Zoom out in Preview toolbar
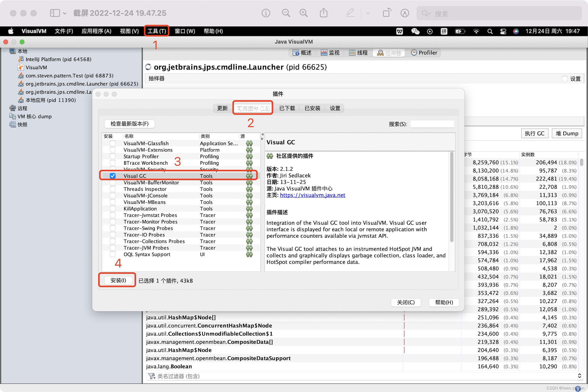588x392 pixels. coord(286,13)
